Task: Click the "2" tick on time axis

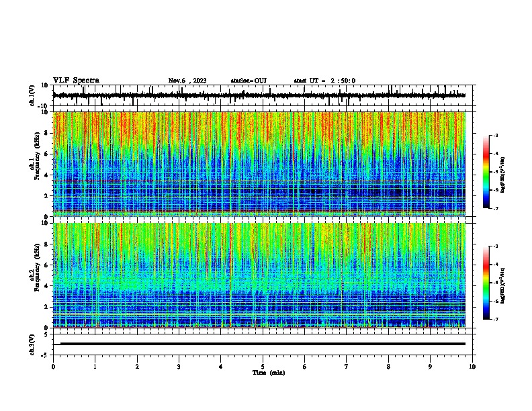Action: 137,367
